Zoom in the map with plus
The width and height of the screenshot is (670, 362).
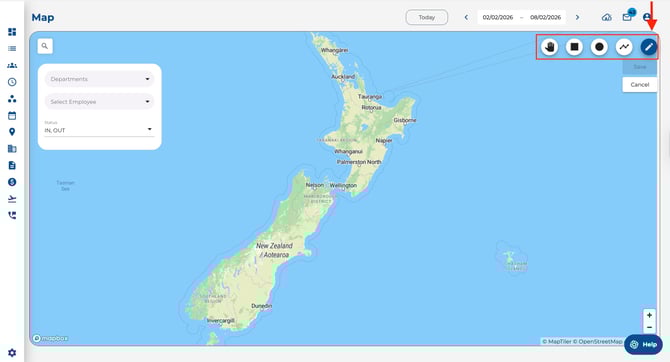point(649,315)
